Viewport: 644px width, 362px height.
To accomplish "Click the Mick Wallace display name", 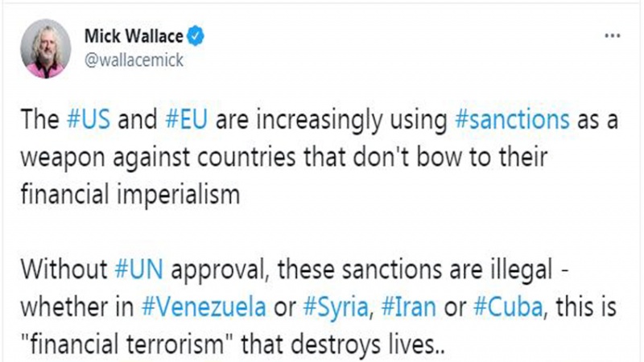I will [134, 36].
